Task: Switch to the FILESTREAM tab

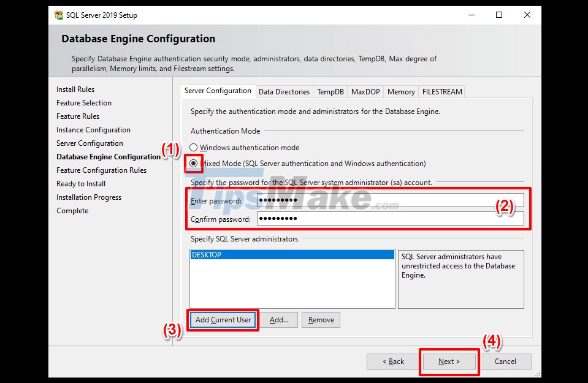Action: pyautogui.click(x=442, y=91)
